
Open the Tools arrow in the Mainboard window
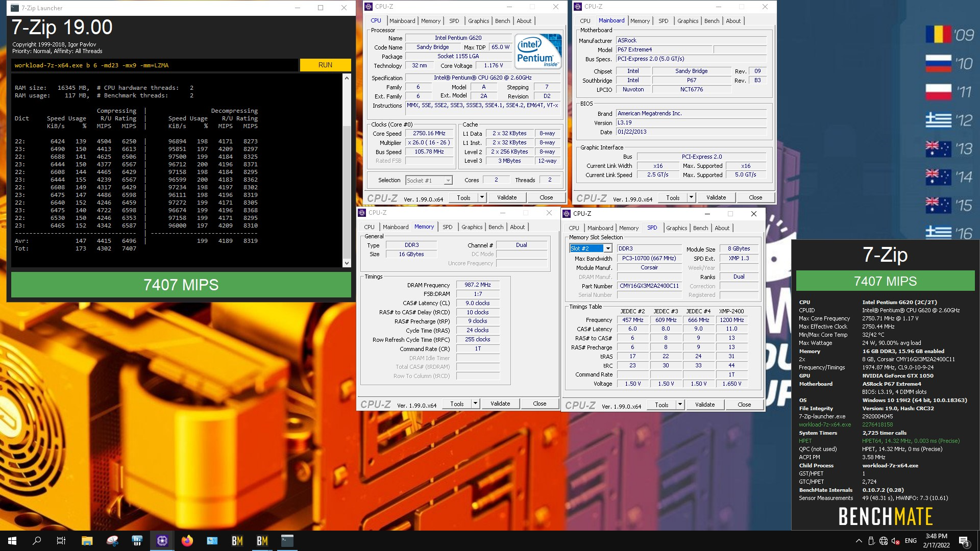coord(692,197)
